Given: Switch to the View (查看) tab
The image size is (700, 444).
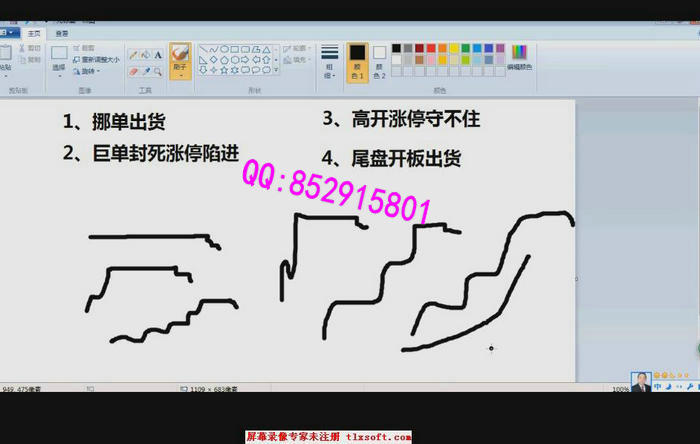Looking at the screenshot, I should click(x=62, y=33).
